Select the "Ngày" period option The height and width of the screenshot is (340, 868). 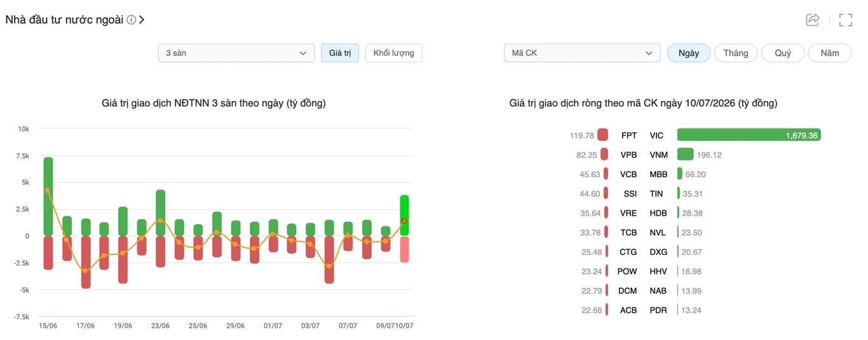pyautogui.click(x=689, y=53)
